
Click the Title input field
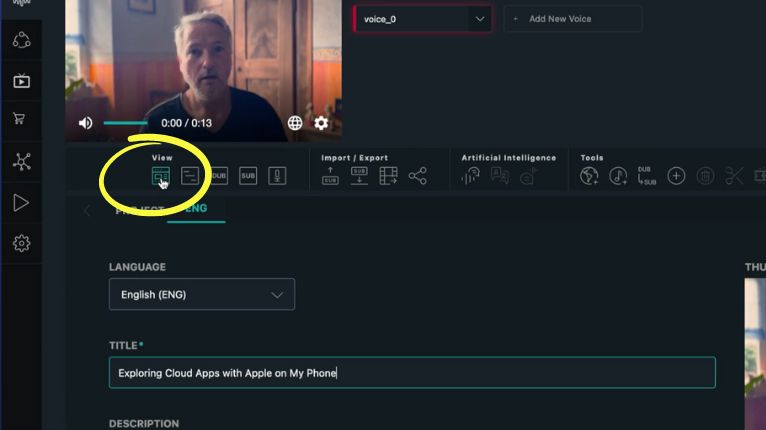(411, 372)
